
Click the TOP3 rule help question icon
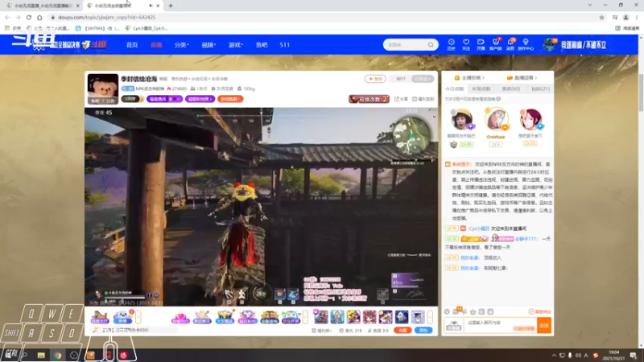(498, 99)
